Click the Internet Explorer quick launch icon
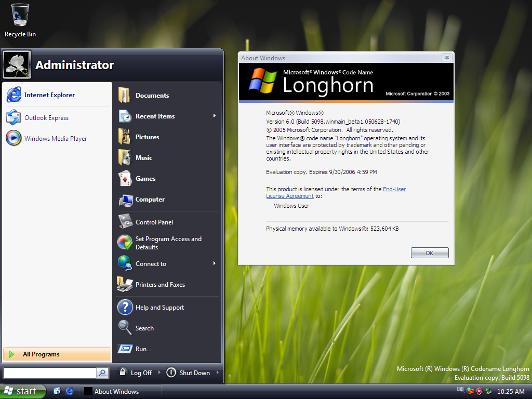 [70, 391]
